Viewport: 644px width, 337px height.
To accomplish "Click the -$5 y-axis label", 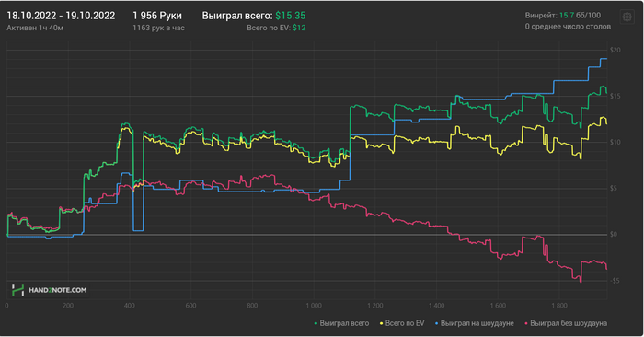I will pos(615,281).
